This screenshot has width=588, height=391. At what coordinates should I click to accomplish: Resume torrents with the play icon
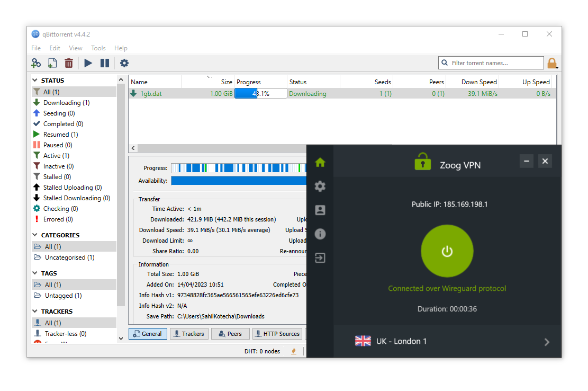88,63
